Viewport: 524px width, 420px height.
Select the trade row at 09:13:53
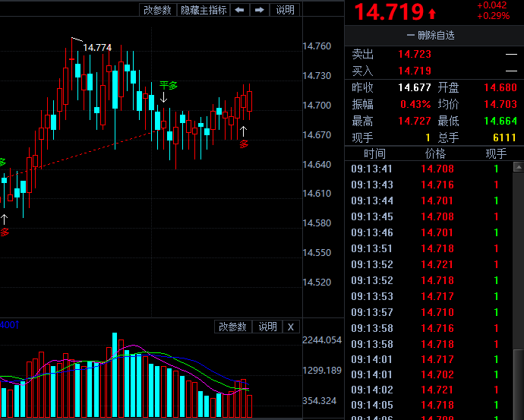coord(428,296)
